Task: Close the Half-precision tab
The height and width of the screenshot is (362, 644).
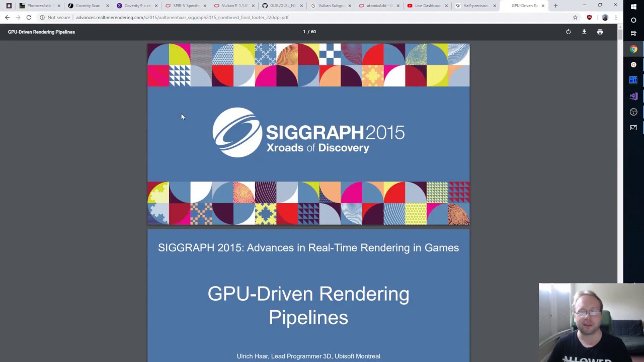Action: click(495, 6)
